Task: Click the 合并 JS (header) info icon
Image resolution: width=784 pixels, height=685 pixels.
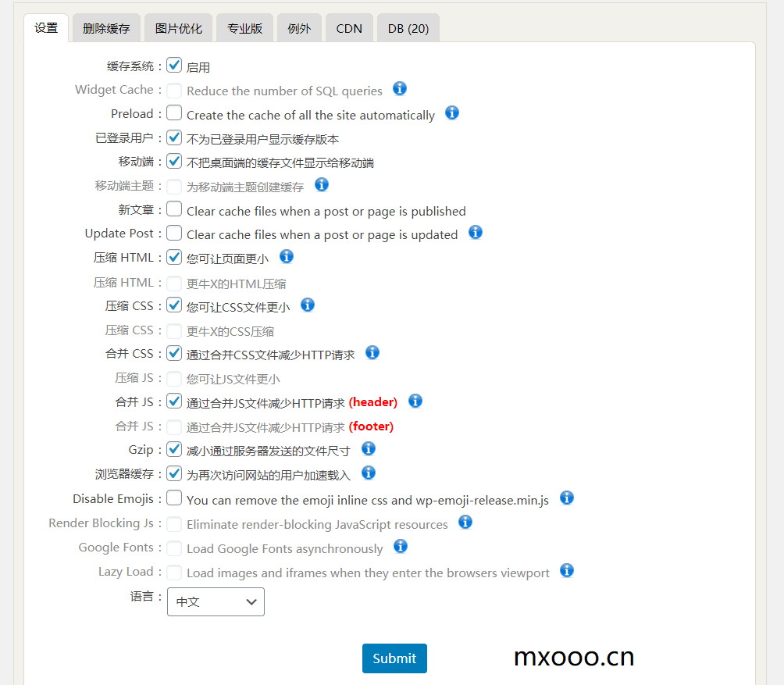Action: 415,401
